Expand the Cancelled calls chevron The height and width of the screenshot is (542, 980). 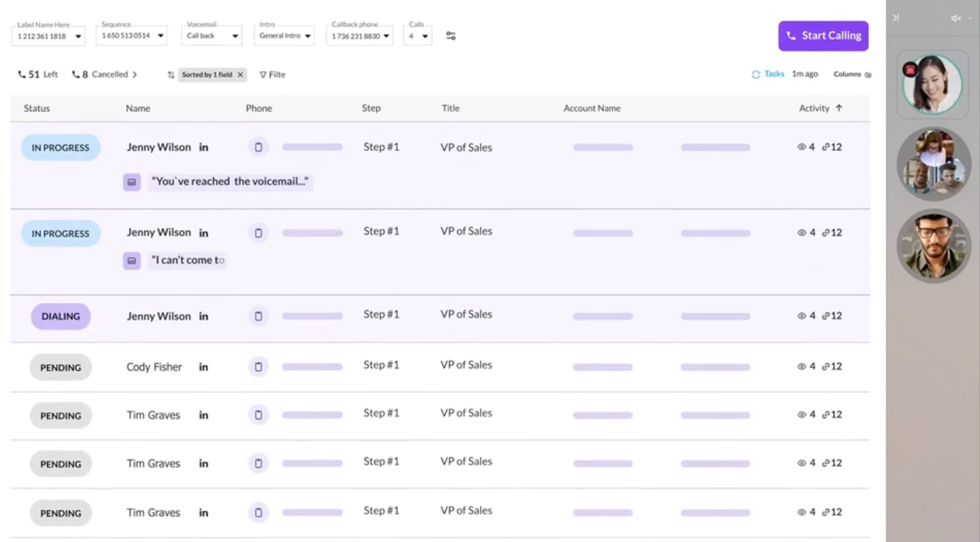click(x=135, y=74)
